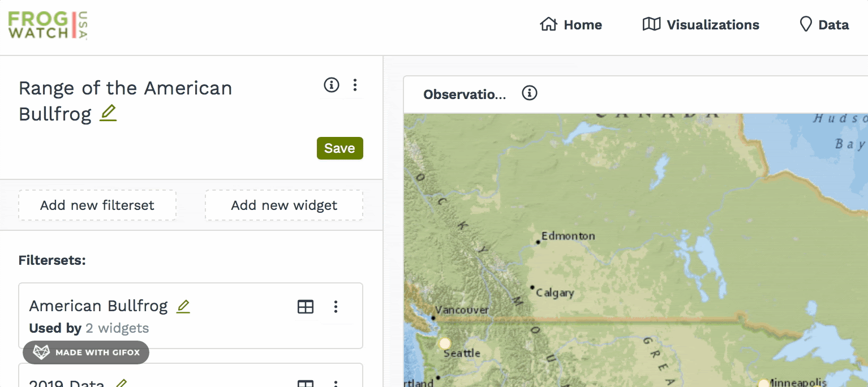Show info for the Bullfrog range dashboard
Viewport: 868px width, 387px height.
pos(331,85)
